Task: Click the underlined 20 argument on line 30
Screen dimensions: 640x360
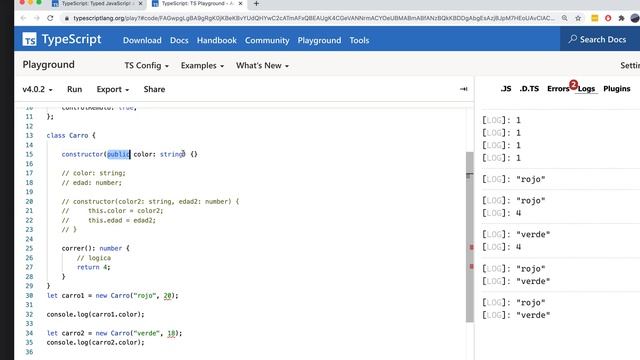Action: click(x=167, y=296)
